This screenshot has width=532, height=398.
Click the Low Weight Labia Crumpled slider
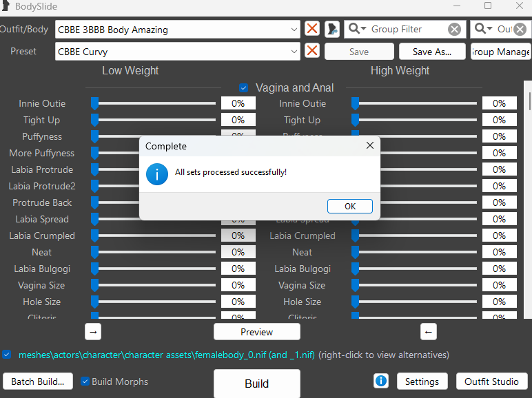[154, 235]
